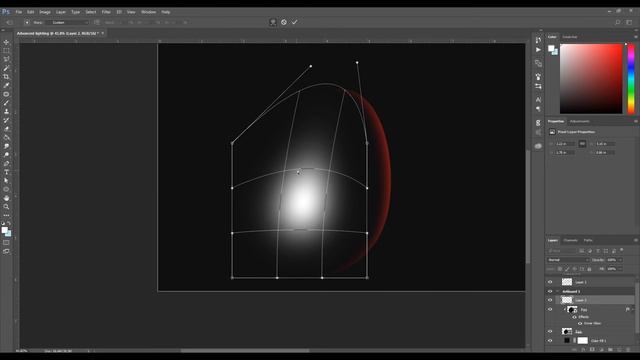
Task: Open search icon in options bar
Action: [618, 22]
